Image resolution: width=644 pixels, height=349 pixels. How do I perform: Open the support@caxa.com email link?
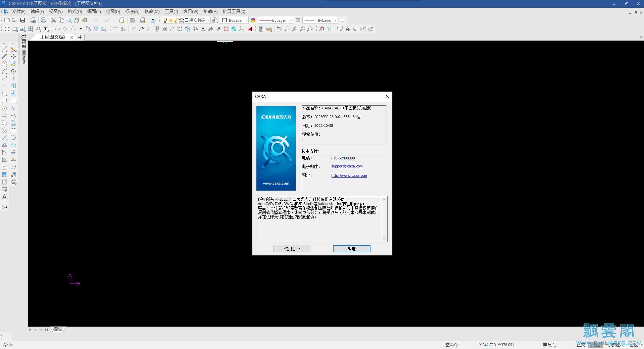pos(347,166)
